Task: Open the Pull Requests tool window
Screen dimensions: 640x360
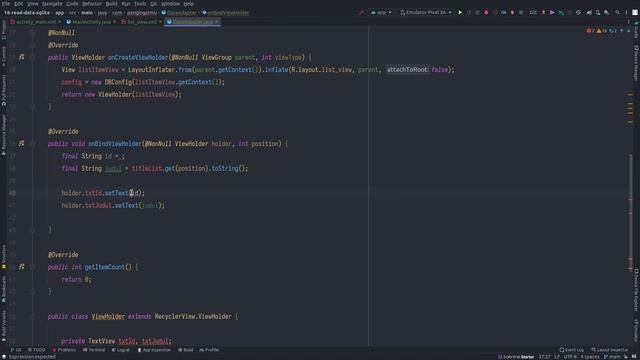Action: 4,91
